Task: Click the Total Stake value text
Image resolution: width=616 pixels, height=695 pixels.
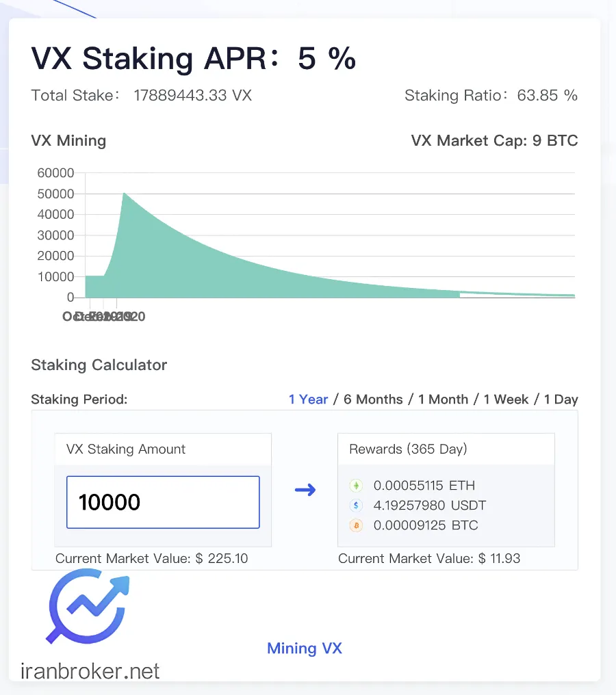Action: point(192,95)
